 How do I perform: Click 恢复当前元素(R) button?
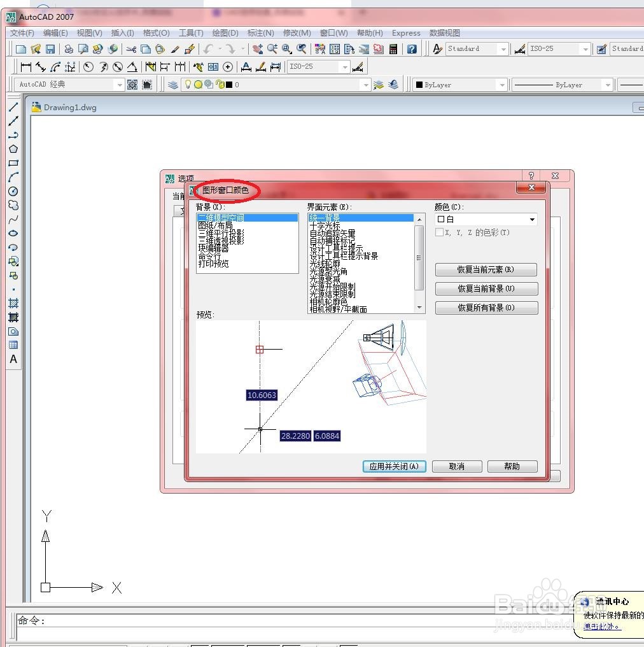point(486,270)
